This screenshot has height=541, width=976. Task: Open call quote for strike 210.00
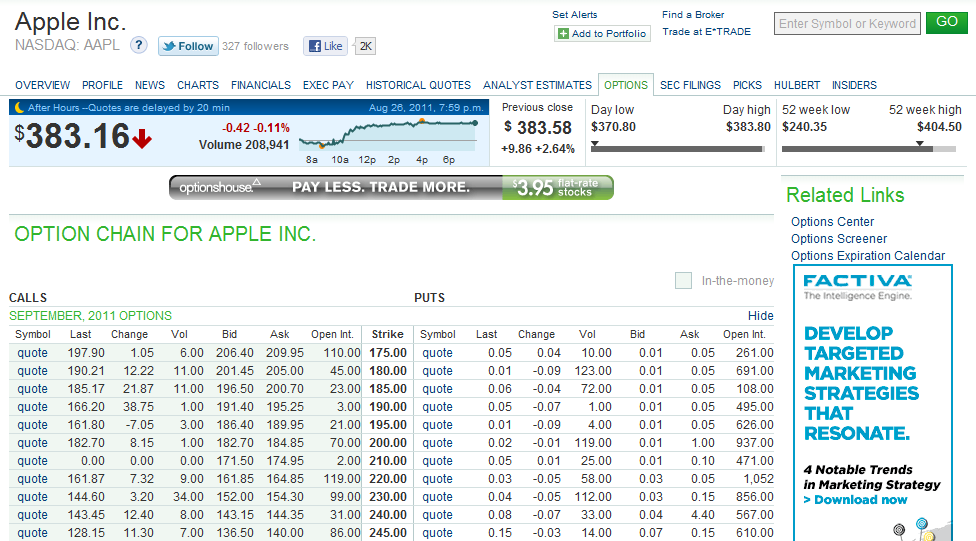tap(32, 461)
